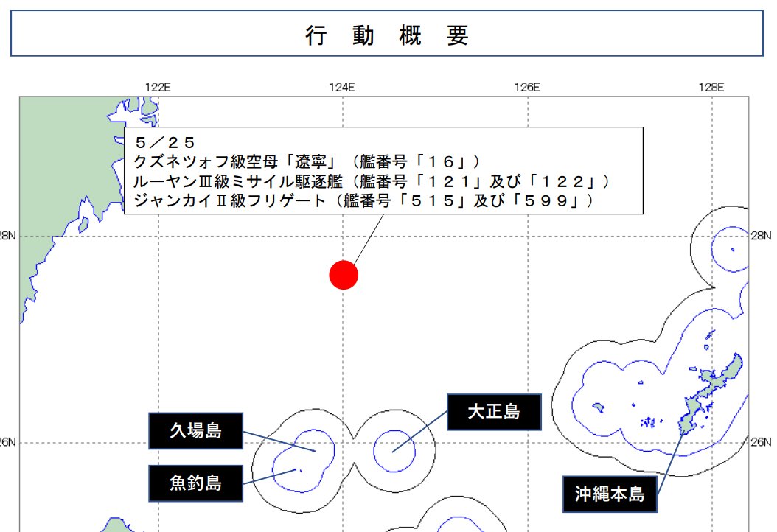Click the 128E longitude label

(x=712, y=87)
